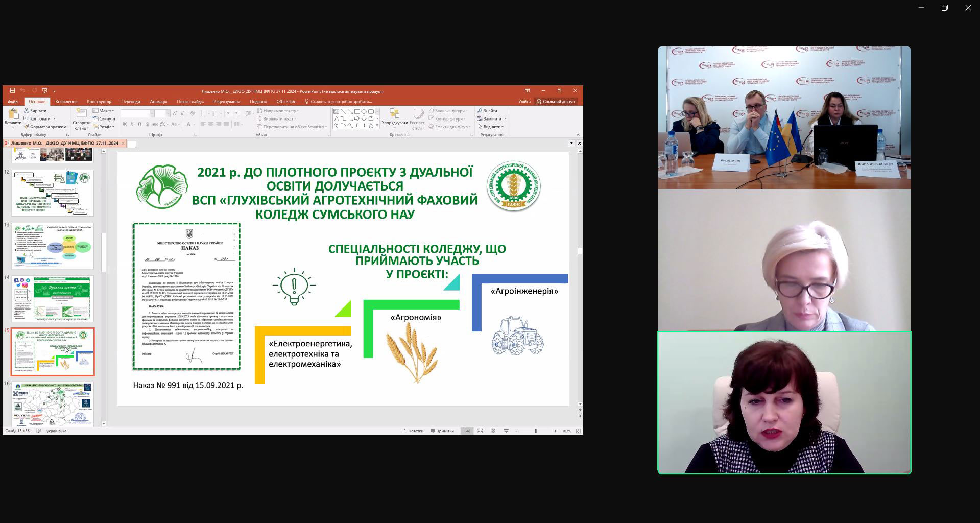980x523 pixels.
Task: Cut selection with the Вирізати button
Action: pos(35,111)
